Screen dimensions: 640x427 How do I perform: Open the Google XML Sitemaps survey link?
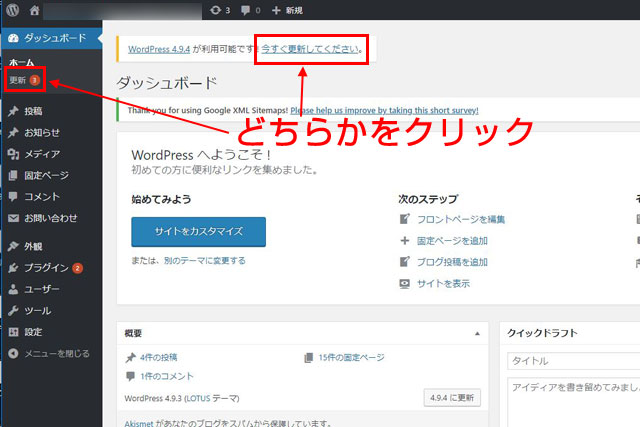[384, 110]
